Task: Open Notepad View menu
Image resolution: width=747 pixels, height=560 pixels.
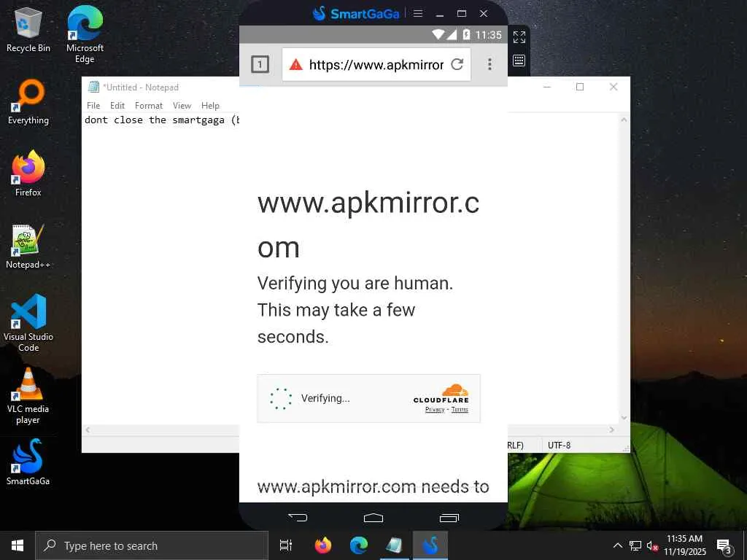Action: (x=182, y=106)
